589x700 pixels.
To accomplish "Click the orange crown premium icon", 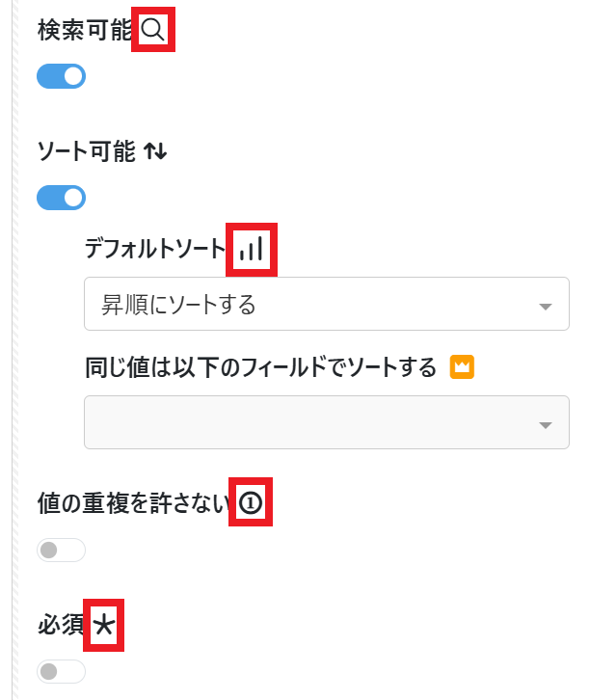I will click(463, 367).
